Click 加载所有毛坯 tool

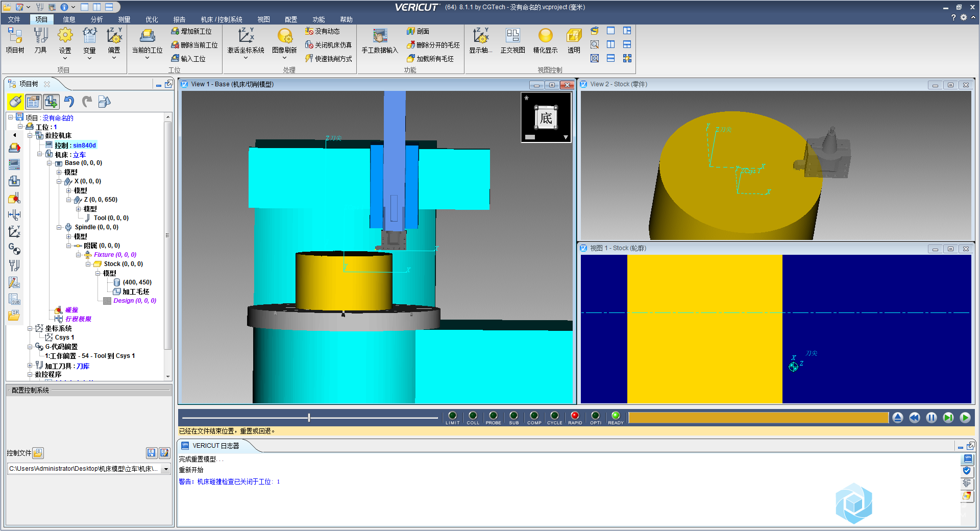pyautogui.click(x=430, y=59)
